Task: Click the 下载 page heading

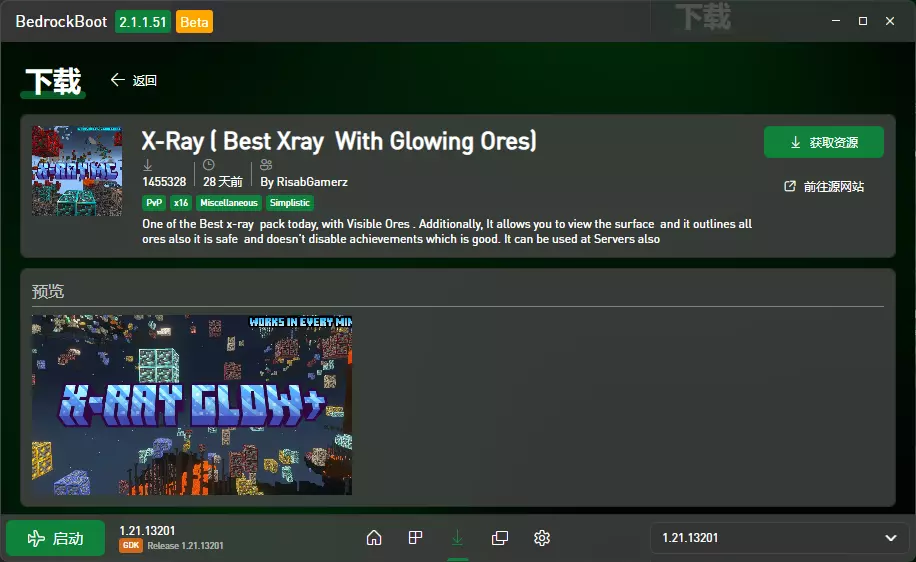Action: 53,81
